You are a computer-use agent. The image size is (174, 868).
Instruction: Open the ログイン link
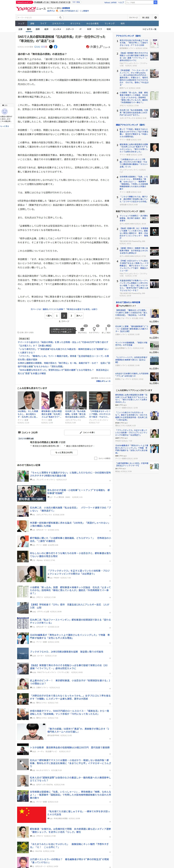tap(51, 11)
